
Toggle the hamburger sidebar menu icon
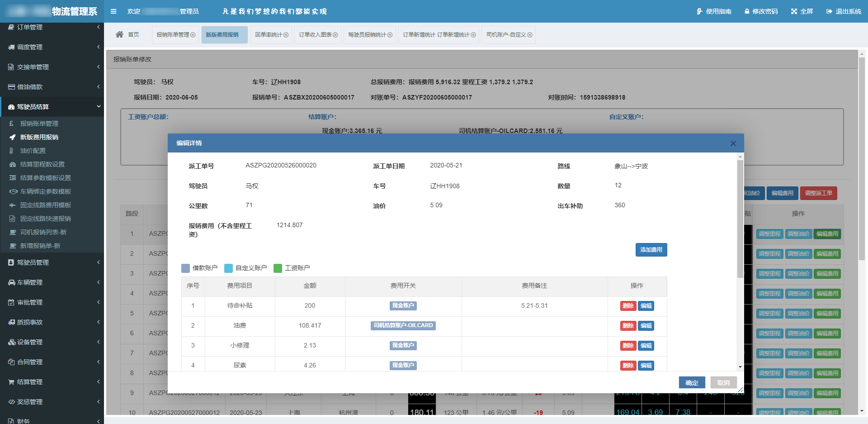pyautogui.click(x=113, y=11)
